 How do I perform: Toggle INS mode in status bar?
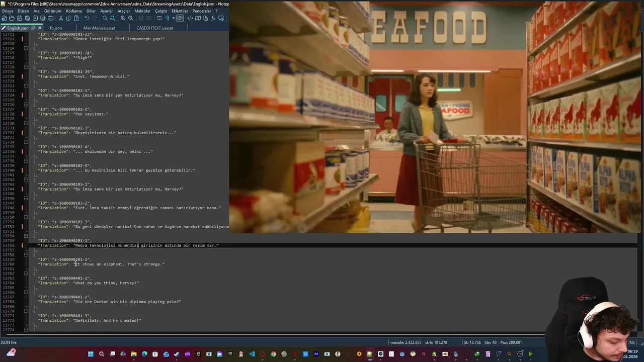(x=631, y=342)
